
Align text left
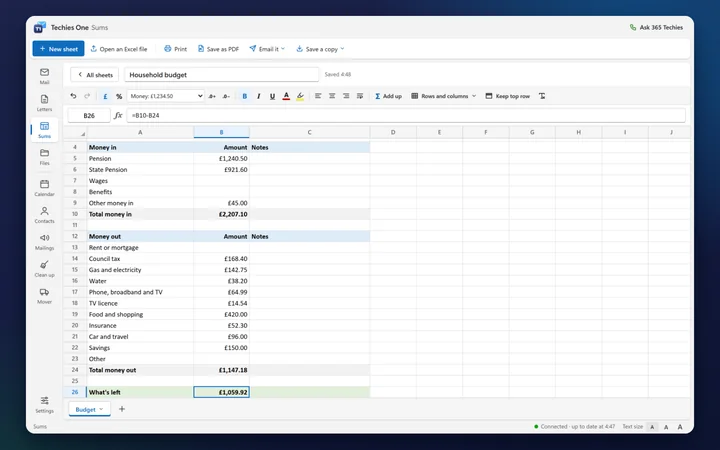318,96
